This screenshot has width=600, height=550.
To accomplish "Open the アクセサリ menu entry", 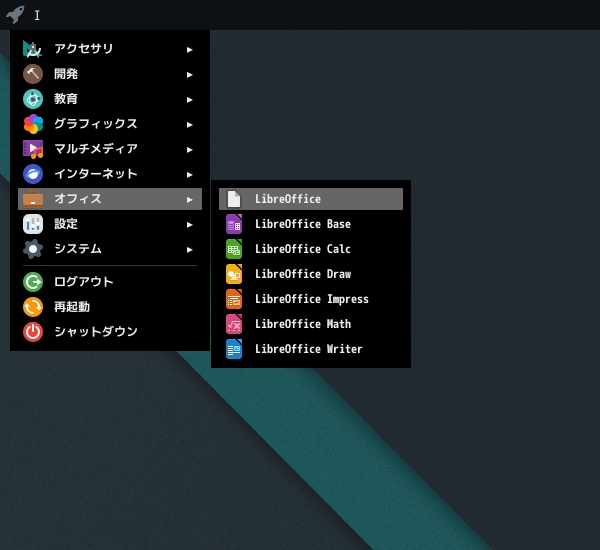I will (110, 49).
